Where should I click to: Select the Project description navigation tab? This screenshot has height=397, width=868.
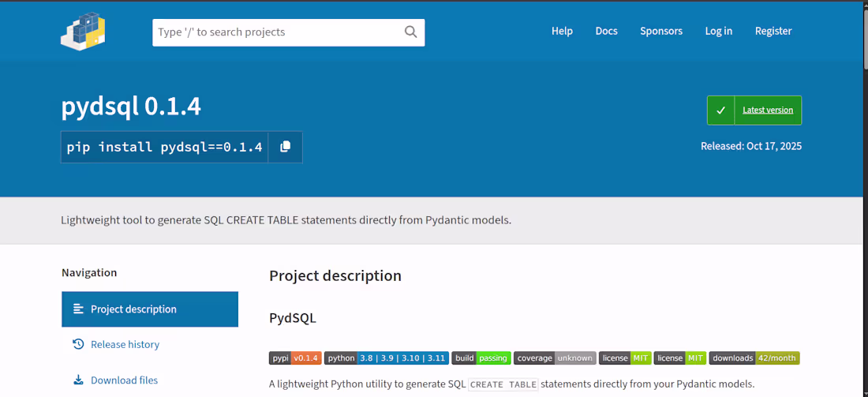point(150,309)
